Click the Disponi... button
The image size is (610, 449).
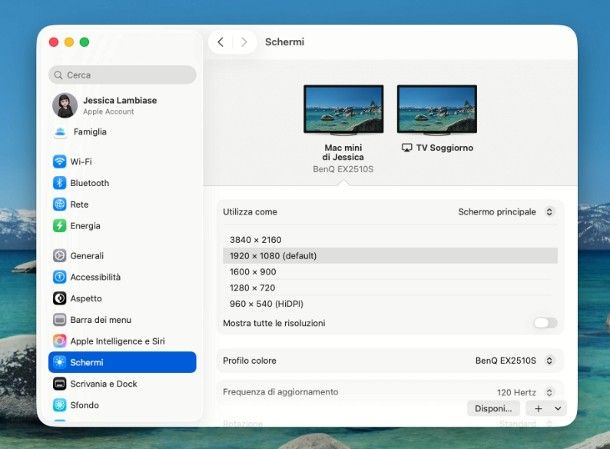[493, 409]
